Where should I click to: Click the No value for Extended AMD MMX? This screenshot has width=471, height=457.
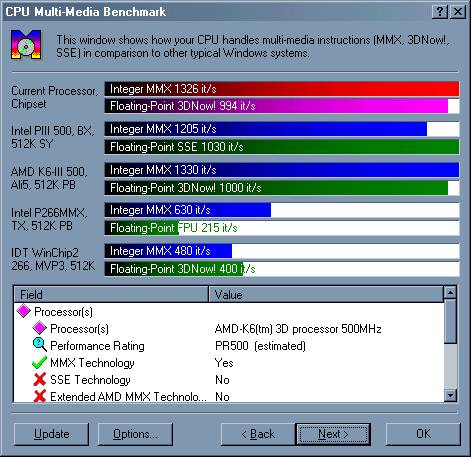(x=222, y=397)
